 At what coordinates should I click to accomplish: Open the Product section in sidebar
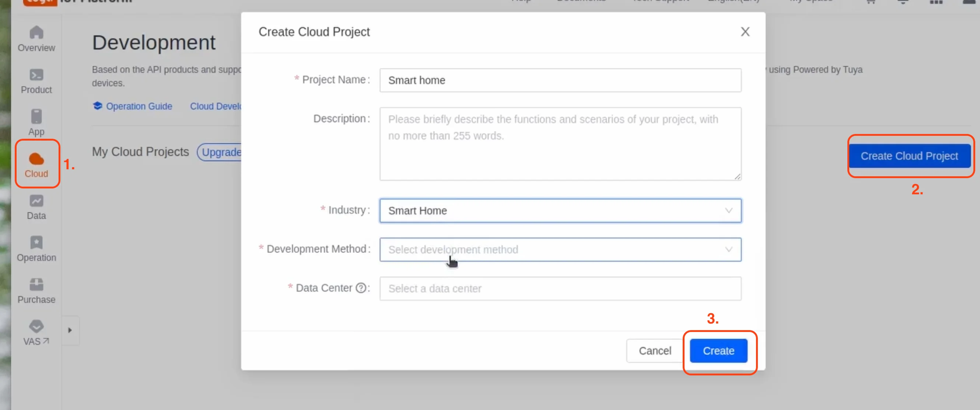(x=36, y=81)
